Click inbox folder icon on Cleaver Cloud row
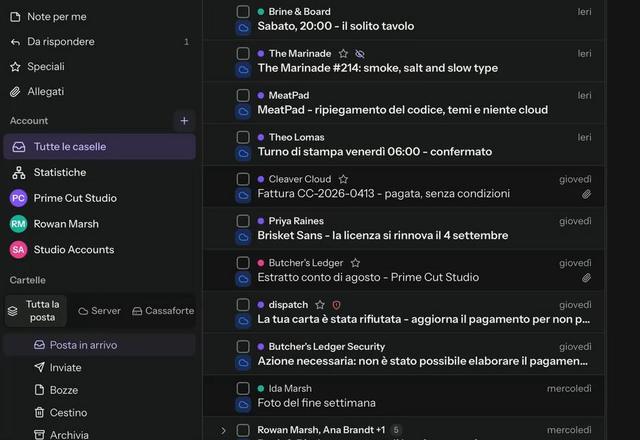 243,195
